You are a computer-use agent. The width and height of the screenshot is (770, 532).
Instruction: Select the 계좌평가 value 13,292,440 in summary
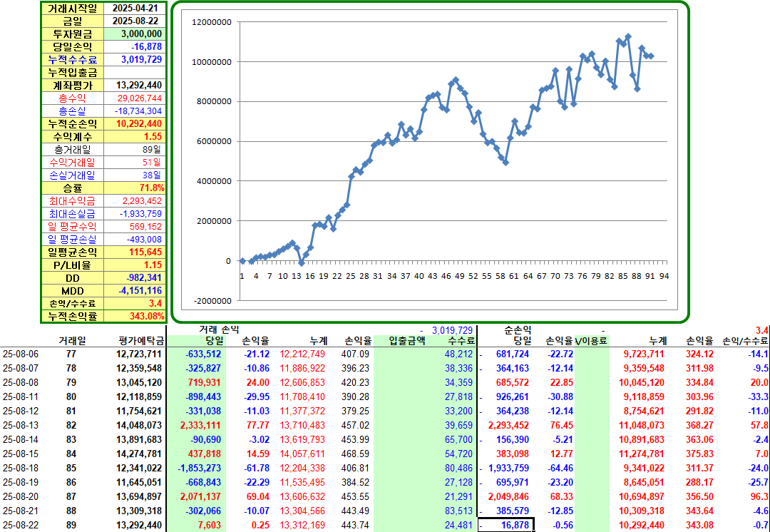tap(135, 85)
